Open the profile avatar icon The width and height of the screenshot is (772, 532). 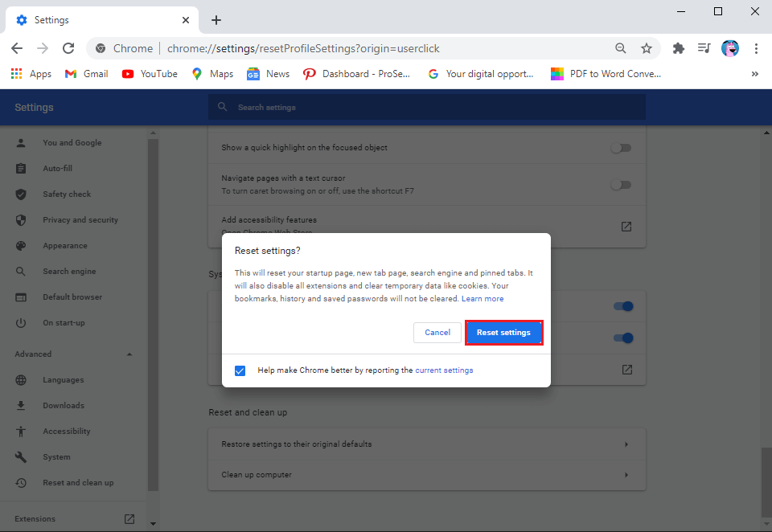(x=730, y=48)
